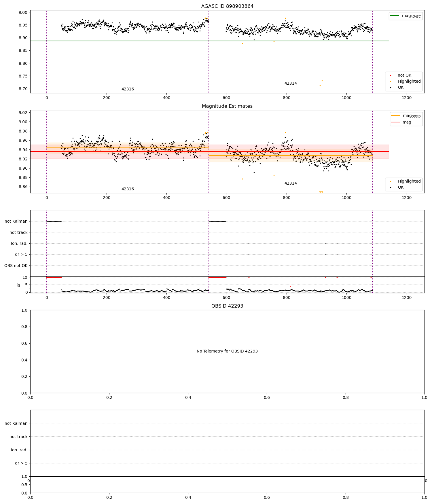Click 'dr > 5' axis label in third plot

coord(21,255)
